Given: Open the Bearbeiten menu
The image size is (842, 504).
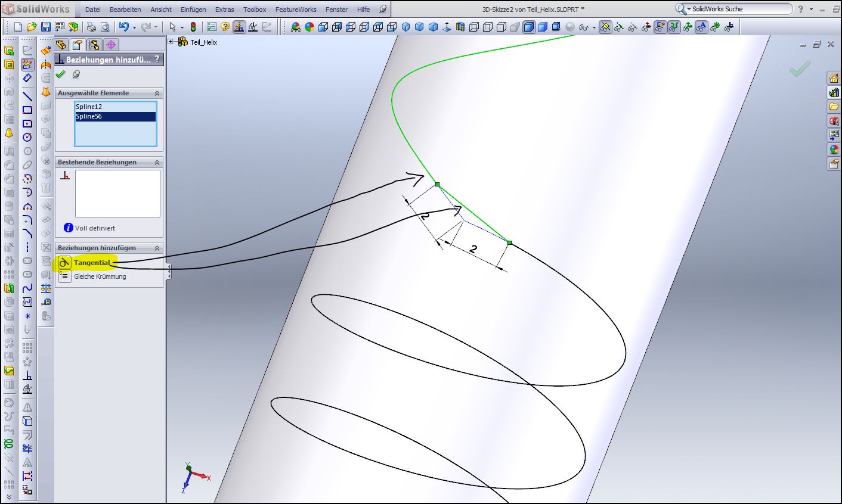Looking at the screenshot, I should coord(125,10).
